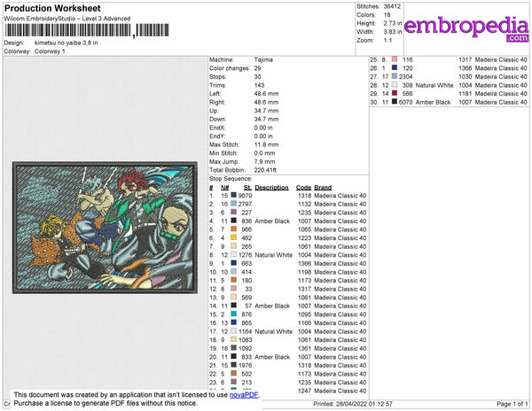Click 'Amber Black' description in stop 4 row
This screenshot has height=411, width=532.
[272, 221]
